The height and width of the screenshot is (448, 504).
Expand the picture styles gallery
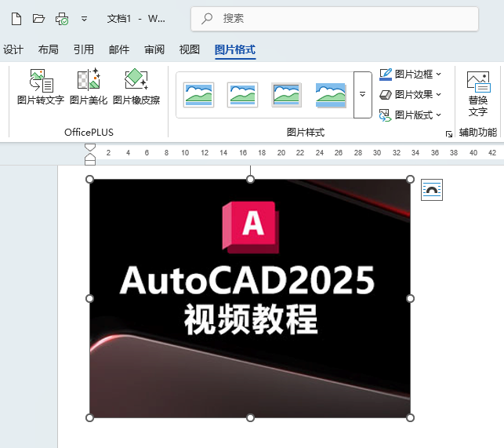pyautogui.click(x=363, y=95)
